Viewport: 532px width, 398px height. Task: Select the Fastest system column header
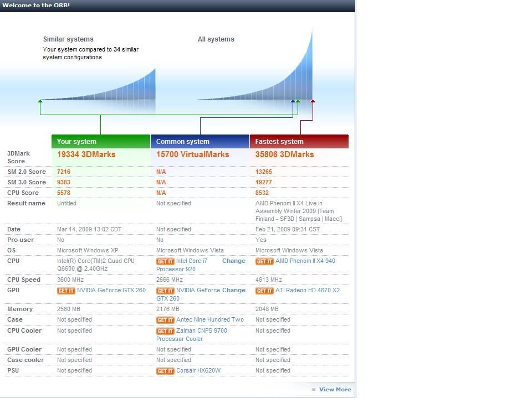[299, 142]
